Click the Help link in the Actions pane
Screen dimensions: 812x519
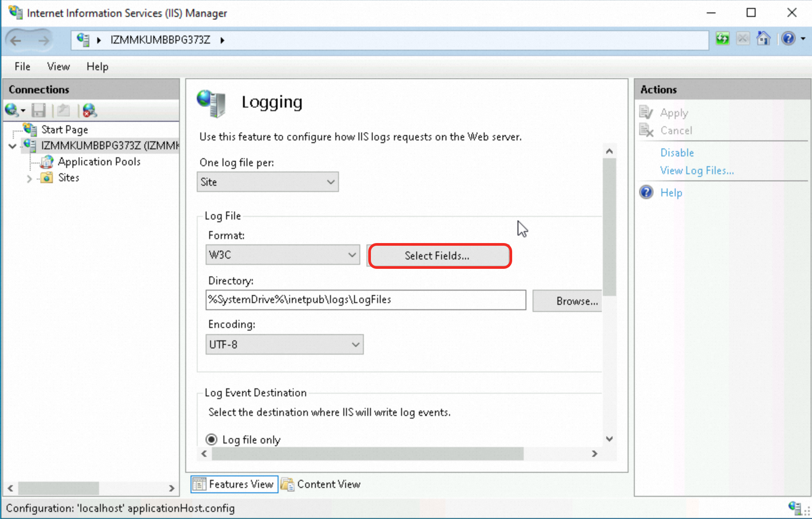671,193
